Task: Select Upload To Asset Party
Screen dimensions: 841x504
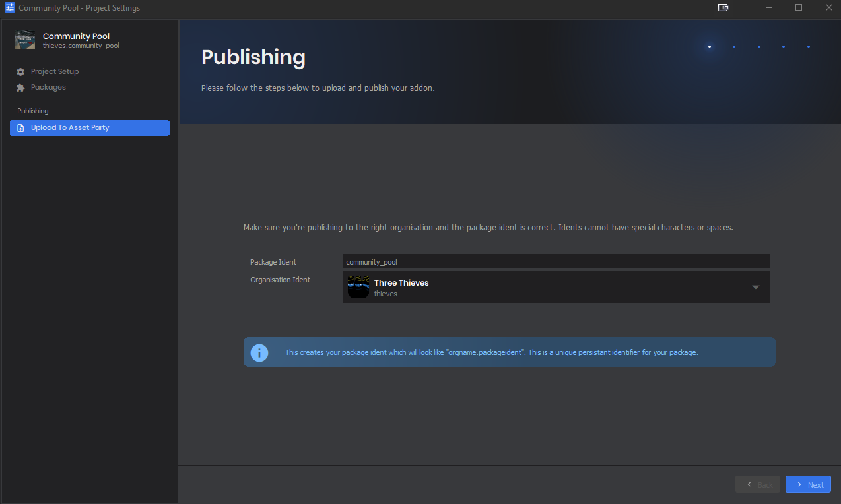Action: (x=90, y=128)
